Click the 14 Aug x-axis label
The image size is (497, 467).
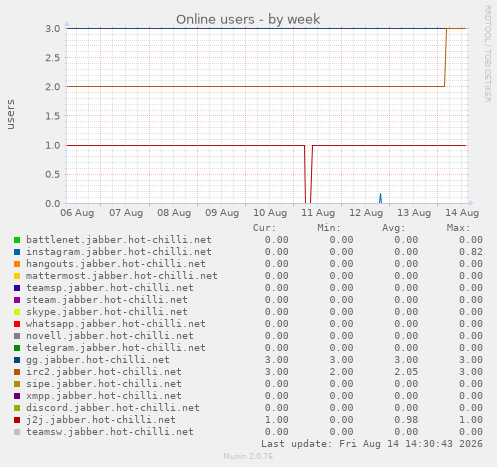coord(462,213)
